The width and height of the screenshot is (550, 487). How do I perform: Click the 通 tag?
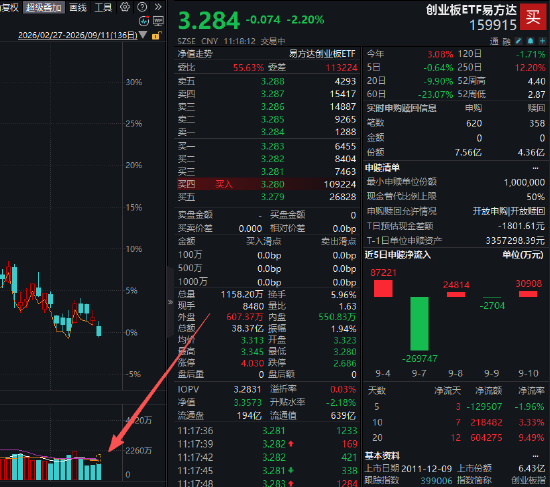[494, 41]
